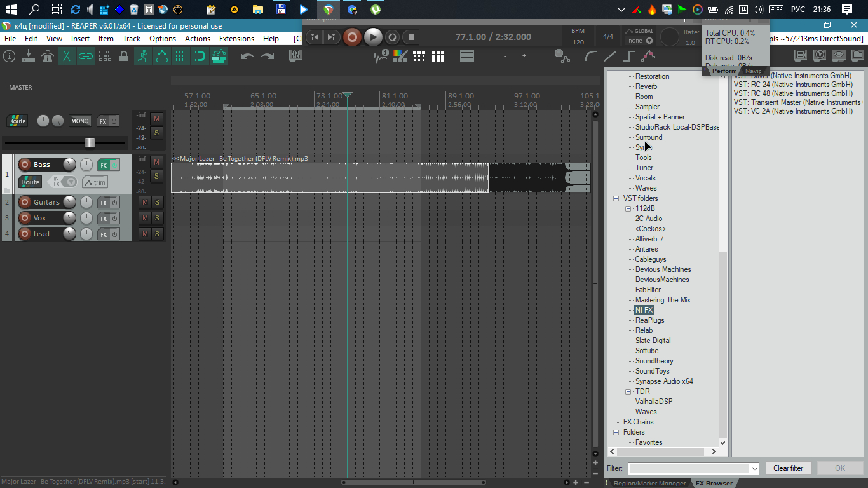Arm the Guitars track for recording

pyautogui.click(x=25, y=202)
